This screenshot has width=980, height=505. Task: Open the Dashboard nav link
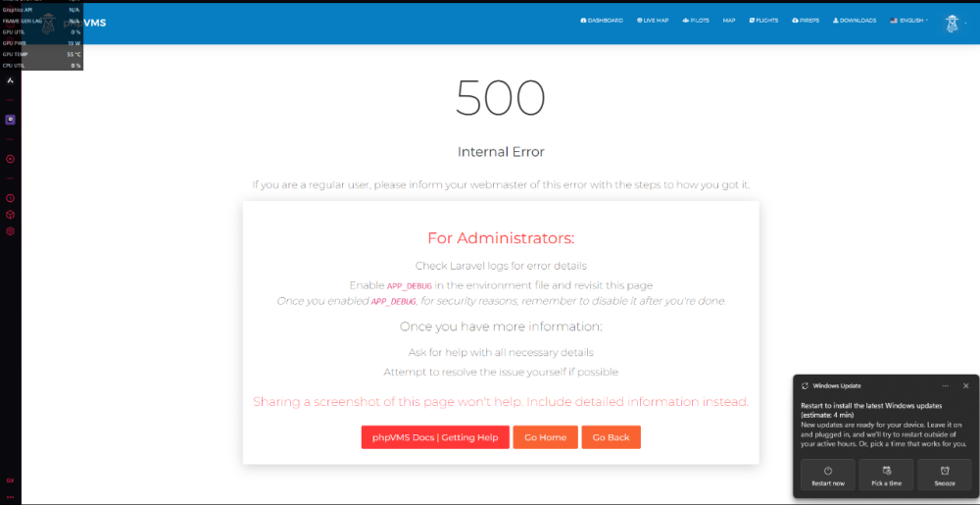point(602,20)
